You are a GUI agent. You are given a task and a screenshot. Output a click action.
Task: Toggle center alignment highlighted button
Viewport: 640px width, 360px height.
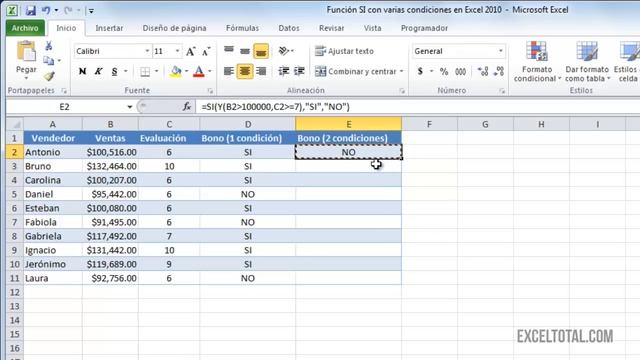click(x=245, y=71)
